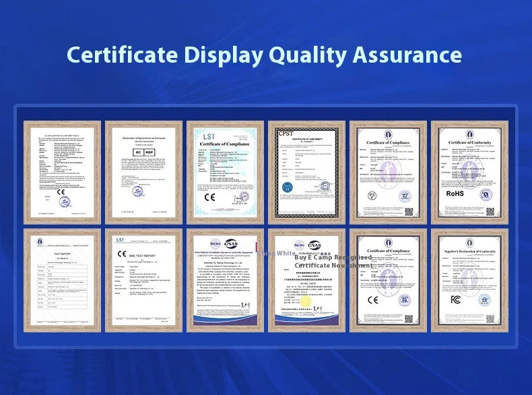Click the QR code on the RoHS certificate
The image size is (532, 395).
click(490, 211)
